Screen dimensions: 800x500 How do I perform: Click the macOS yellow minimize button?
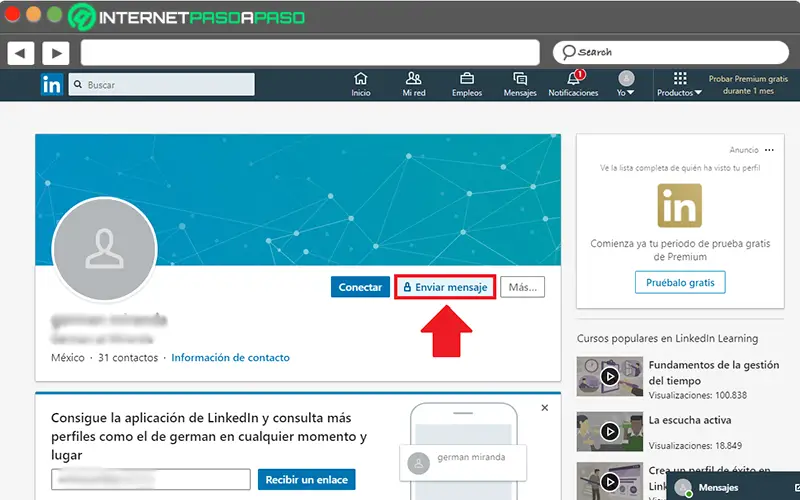tap(33, 14)
